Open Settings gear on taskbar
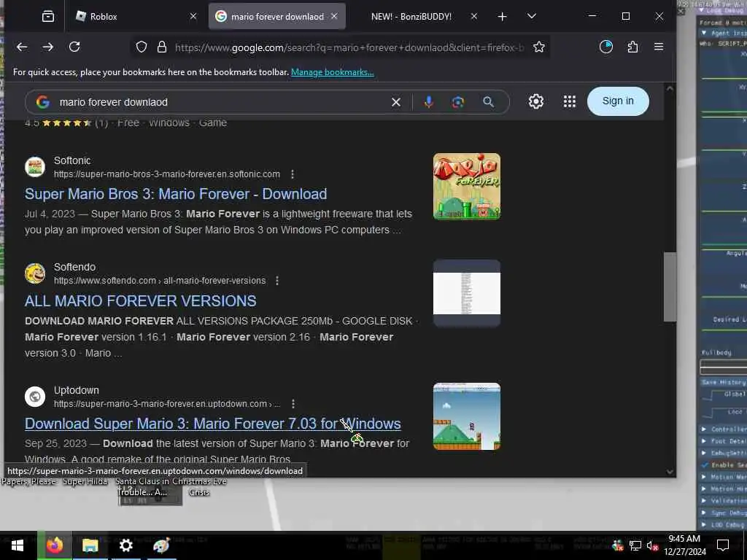The image size is (747, 560). 125,545
